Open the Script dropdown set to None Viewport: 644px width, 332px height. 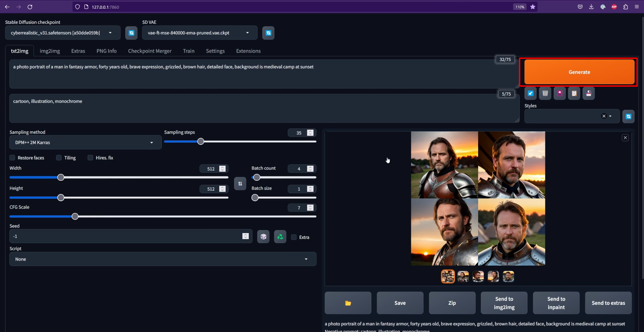click(163, 259)
